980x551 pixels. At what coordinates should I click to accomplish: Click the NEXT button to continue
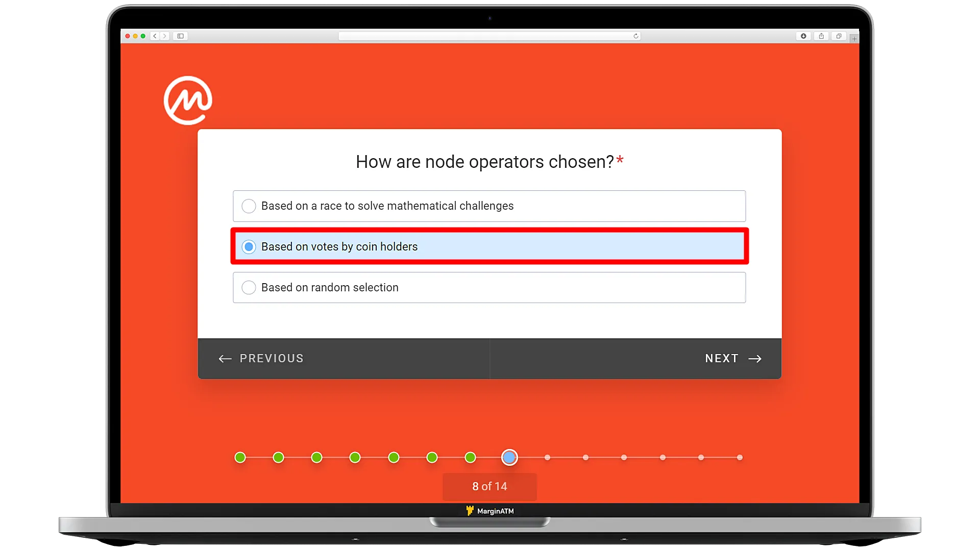click(x=732, y=358)
